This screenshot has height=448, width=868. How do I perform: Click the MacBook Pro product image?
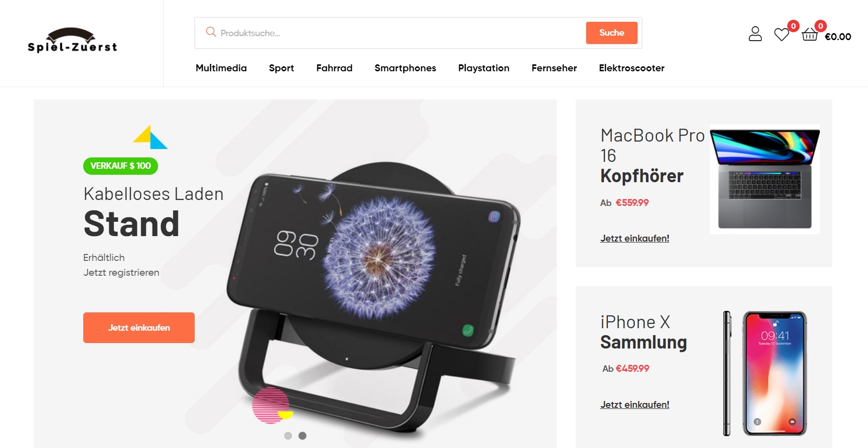click(x=765, y=179)
